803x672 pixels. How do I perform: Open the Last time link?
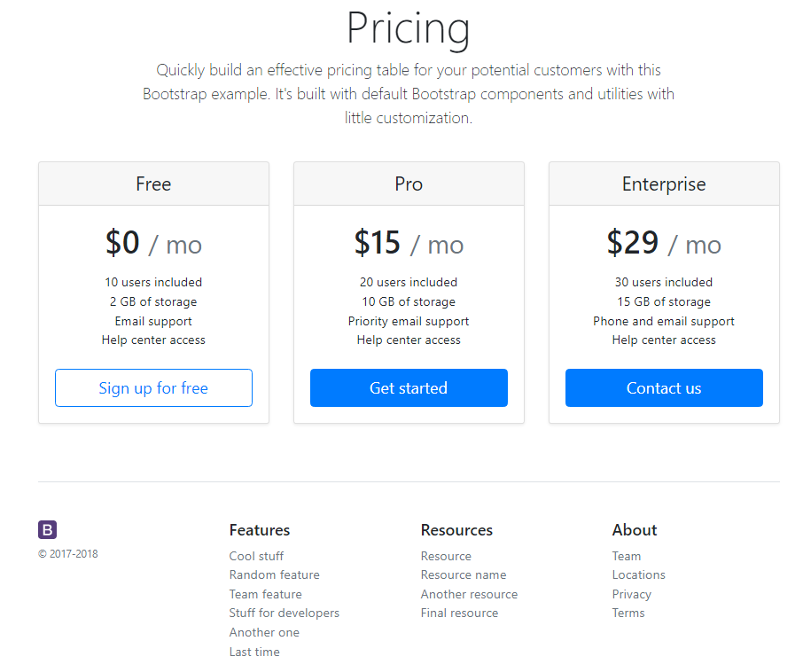pyautogui.click(x=254, y=652)
